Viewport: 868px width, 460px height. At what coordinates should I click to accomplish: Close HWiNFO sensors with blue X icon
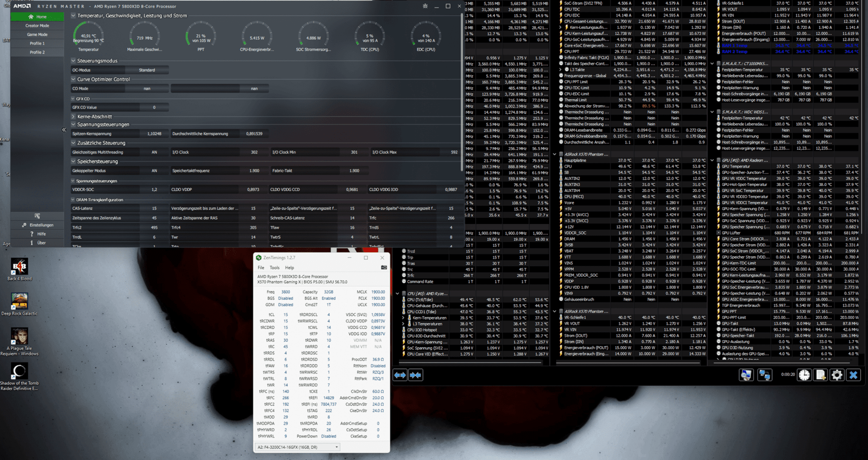click(x=853, y=375)
